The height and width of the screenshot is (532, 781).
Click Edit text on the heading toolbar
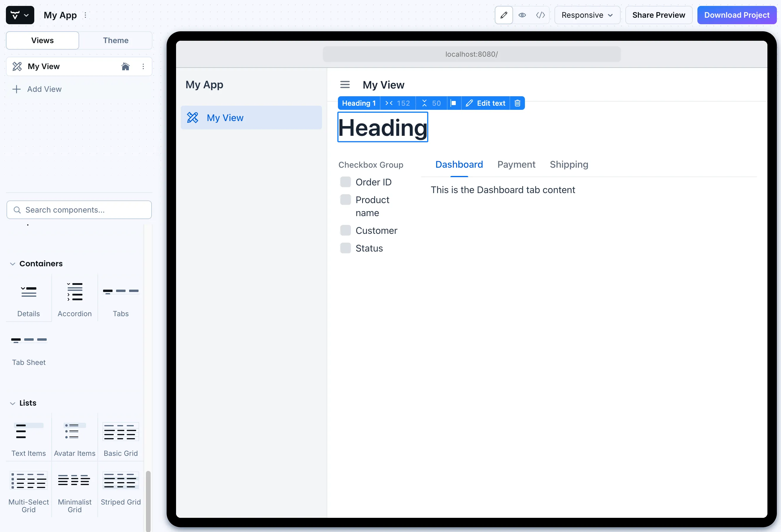[485, 103]
